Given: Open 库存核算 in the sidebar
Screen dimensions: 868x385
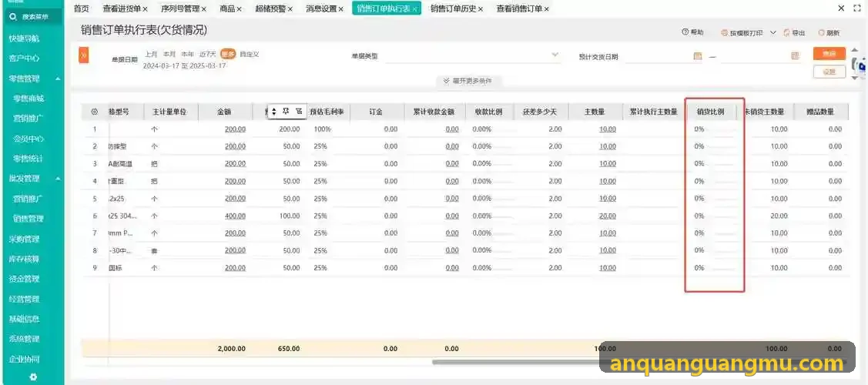Looking at the screenshot, I should tap(25, 259).
